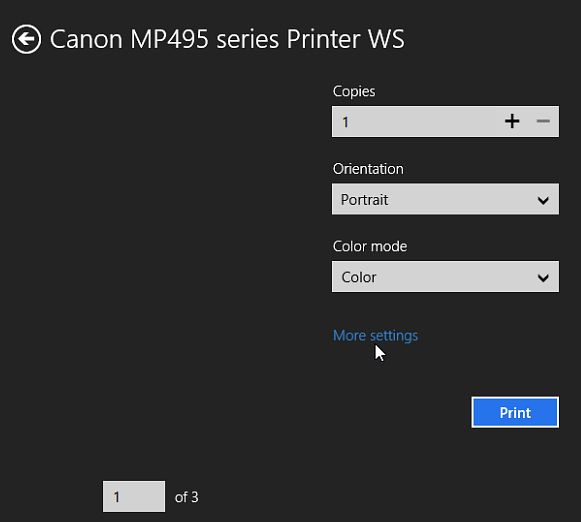Click the Copies label
The height and width of the screenshot is (522, 581).
(x=354, y=92)
